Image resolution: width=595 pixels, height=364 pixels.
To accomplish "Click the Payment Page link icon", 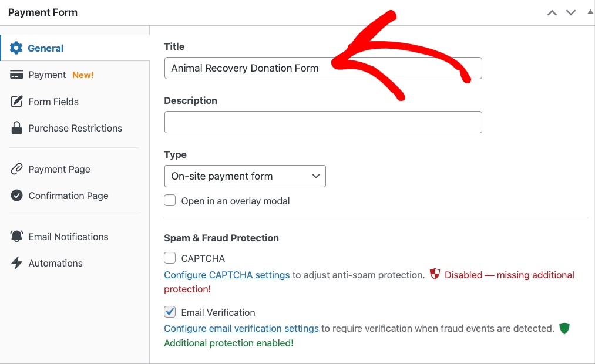I will pos(17,169).
